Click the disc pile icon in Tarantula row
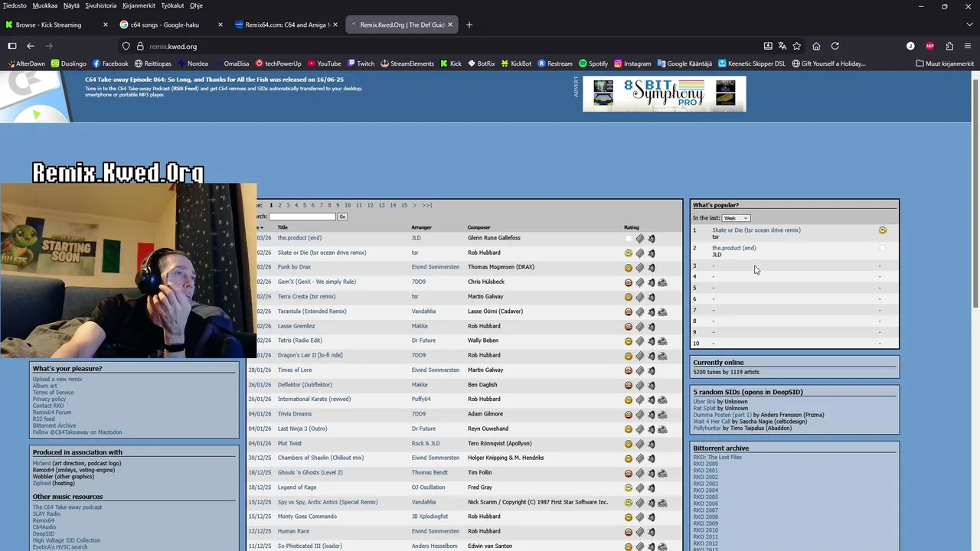The image size is (980, 551). (x=662, y=312)
